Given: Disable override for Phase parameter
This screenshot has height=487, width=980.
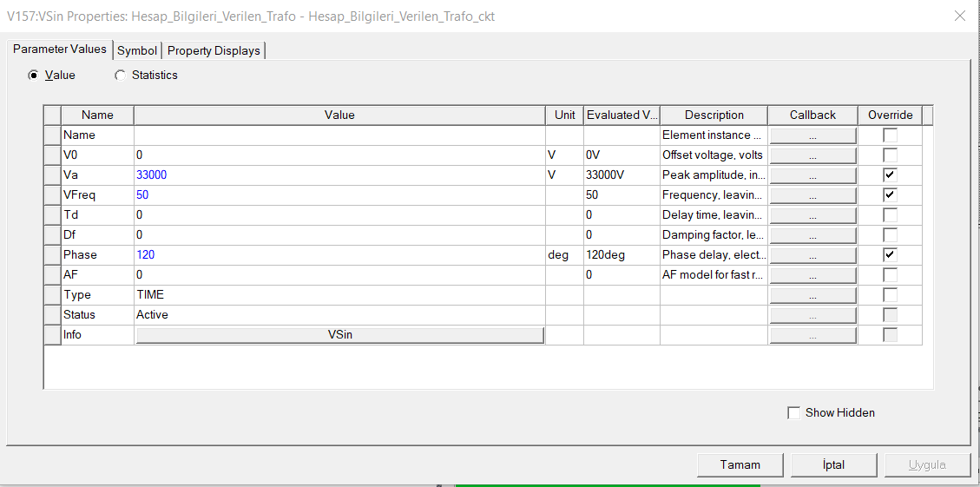Looking at the screenshot, I should pyautogui.click(x=890, y=255).
